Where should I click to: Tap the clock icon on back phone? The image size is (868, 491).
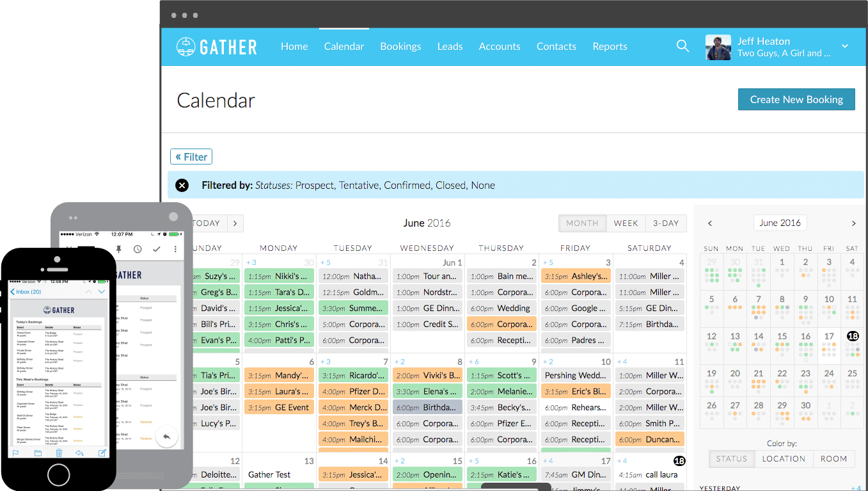138,249
